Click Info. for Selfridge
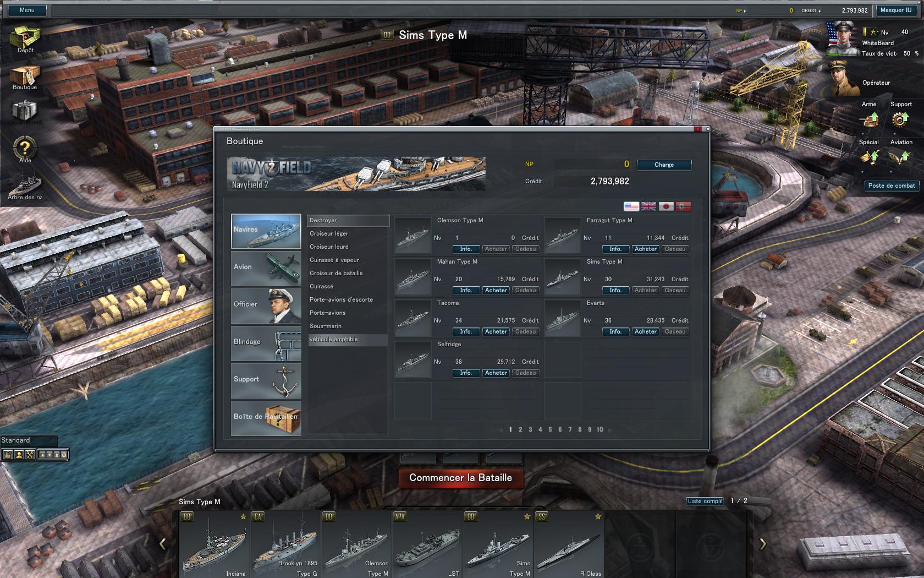This screenshot has height=578, width=924. (x=466, y=373)
